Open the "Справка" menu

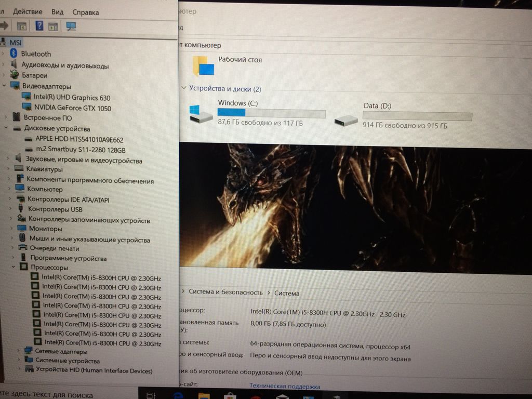pos(85,12)
